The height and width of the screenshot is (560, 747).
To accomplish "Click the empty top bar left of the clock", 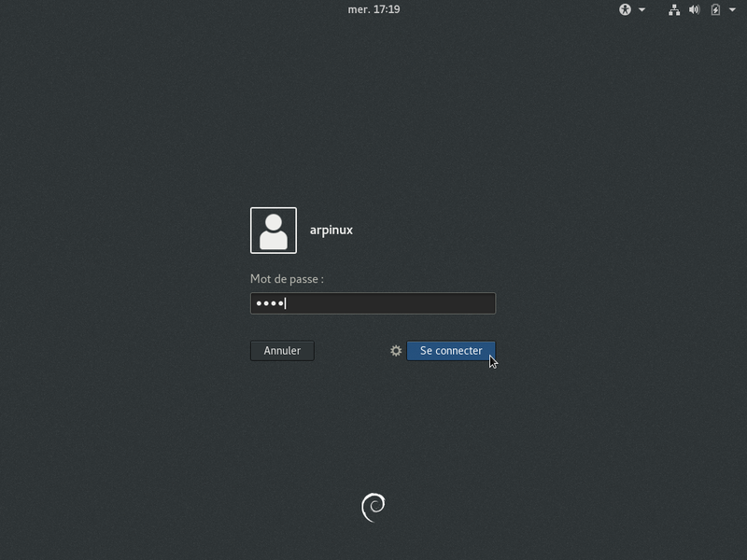I will [x=187, y=9].
